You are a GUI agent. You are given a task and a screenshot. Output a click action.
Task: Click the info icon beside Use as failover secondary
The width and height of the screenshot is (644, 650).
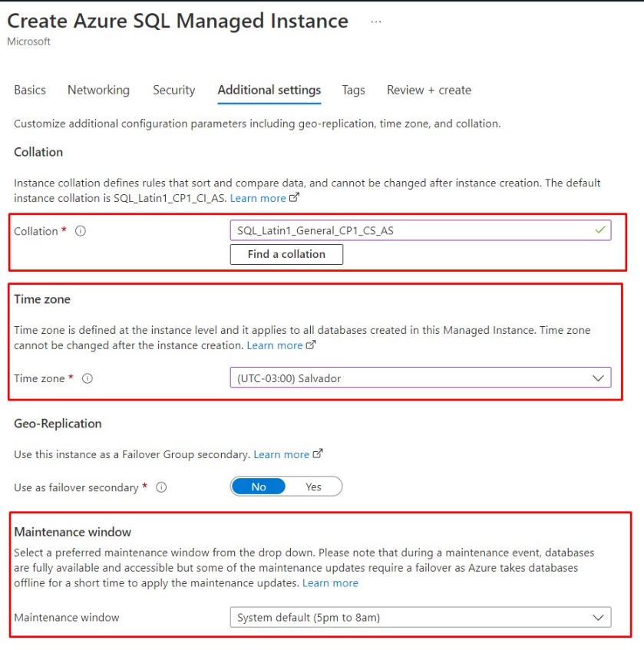pos(162,486)
